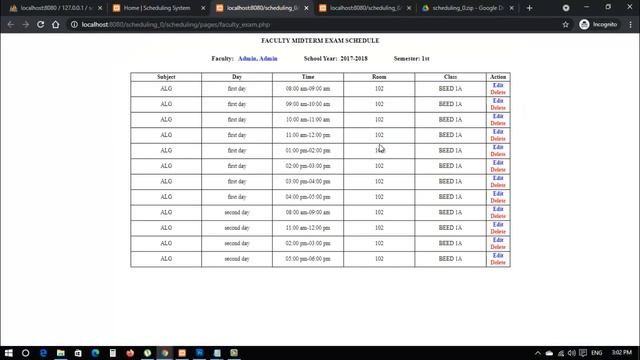Open the network status tray icon
640x360 pixels.
(x=561, y=353)
